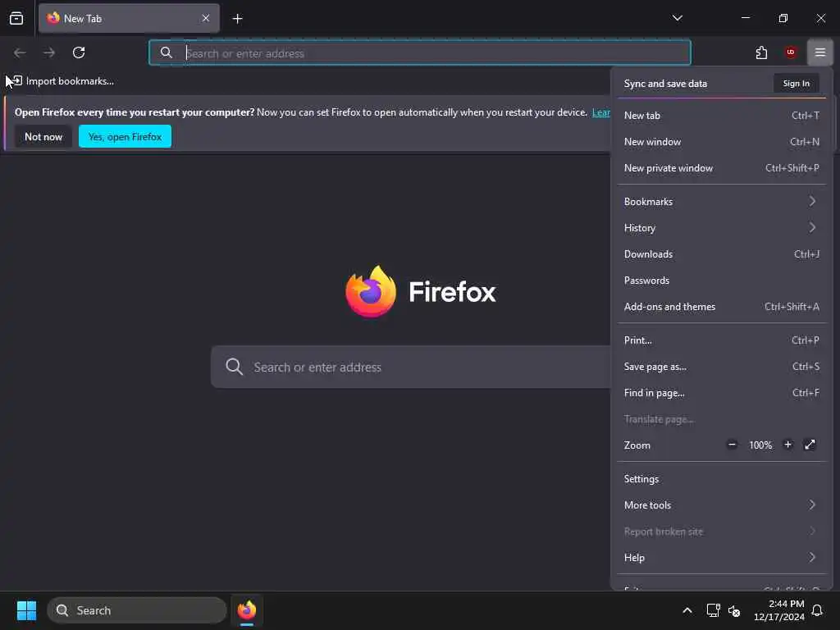The height and width of the screenshot is (630, 840).
Task: Expand the Bookmarks submenu
Action: (721, 202)
